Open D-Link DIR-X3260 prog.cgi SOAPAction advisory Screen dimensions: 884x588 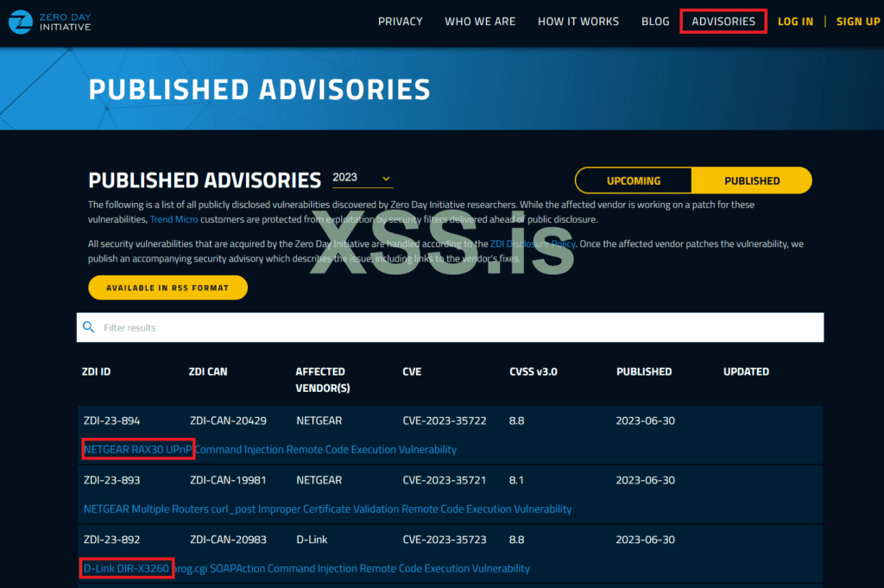point(306,568)
